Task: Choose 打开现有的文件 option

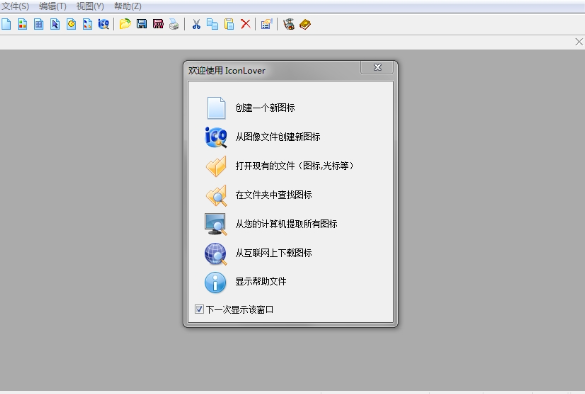Action: 295,166
